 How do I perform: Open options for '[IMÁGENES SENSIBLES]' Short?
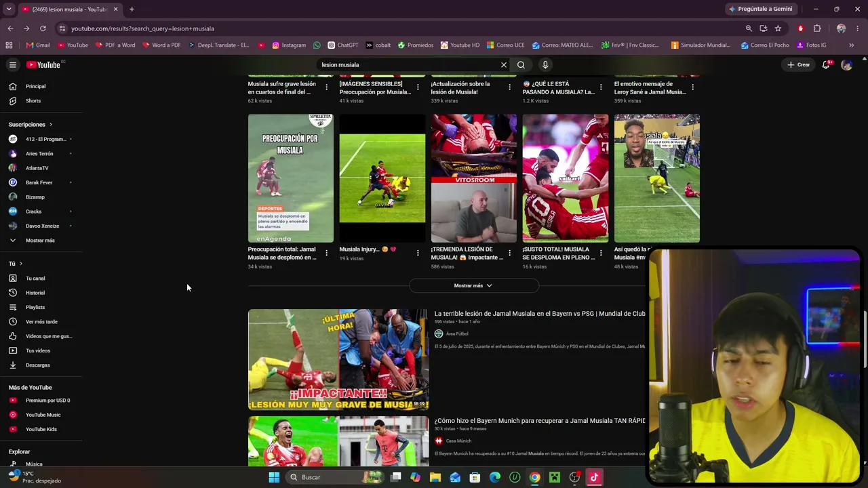(x=418, y=87)
